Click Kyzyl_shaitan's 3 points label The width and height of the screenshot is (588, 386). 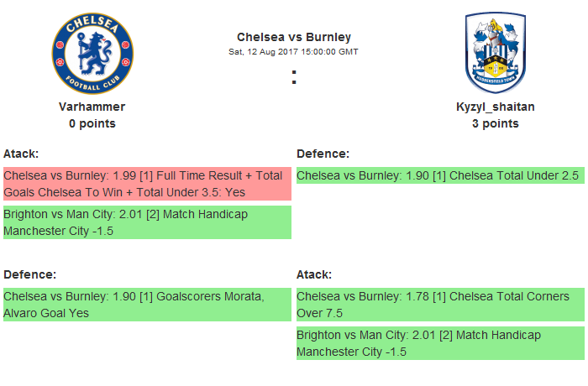[x=496, y=123]
